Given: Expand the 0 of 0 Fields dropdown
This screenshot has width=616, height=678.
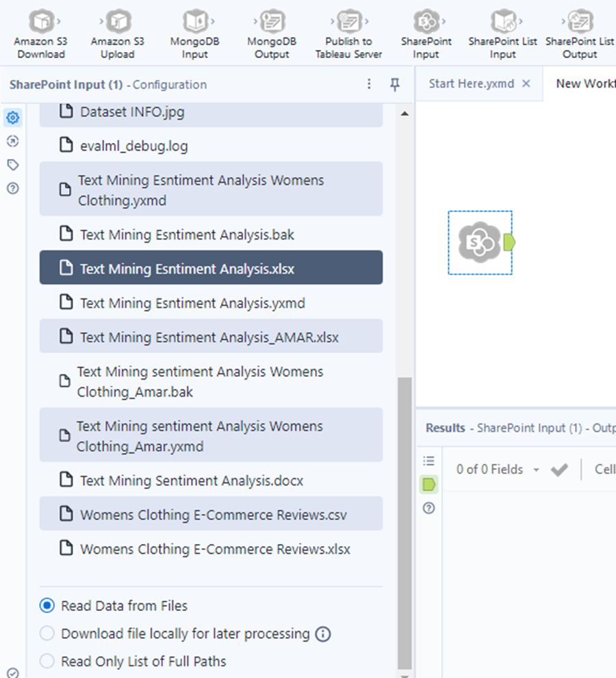Looking at the screenshot, I should [536, 470].
